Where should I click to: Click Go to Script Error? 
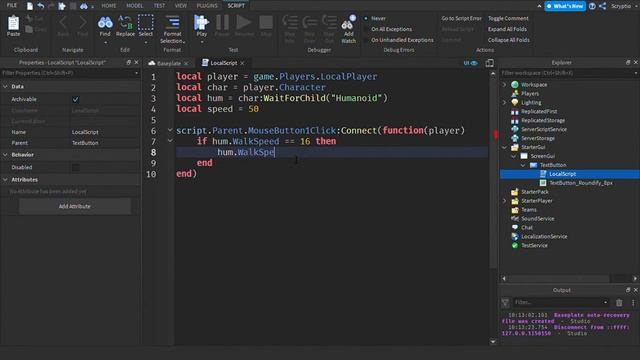(461, 18)
